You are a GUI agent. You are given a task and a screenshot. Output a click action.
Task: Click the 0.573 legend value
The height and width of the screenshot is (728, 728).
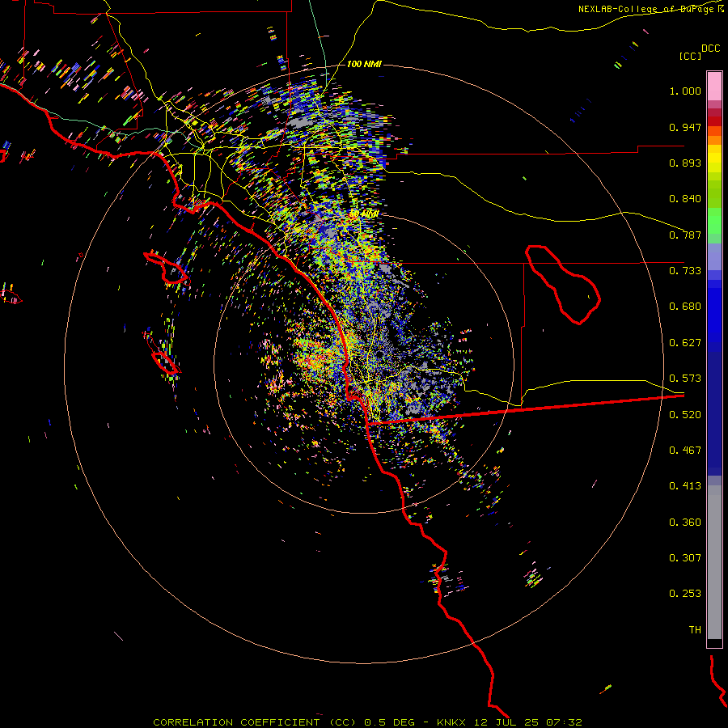pyautogui.click(x=685, y=379)
